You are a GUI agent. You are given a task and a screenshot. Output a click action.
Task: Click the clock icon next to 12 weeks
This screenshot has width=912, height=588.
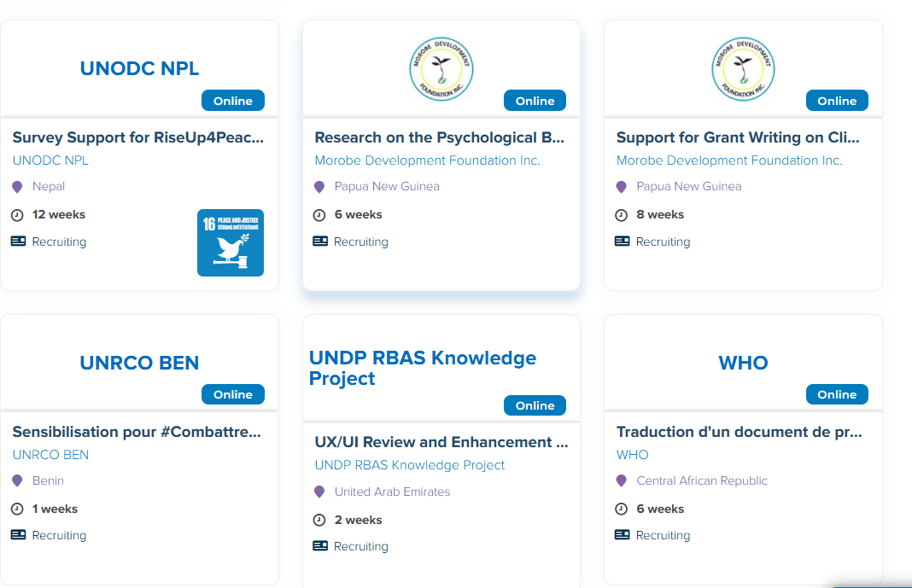(x=17, y=215)
